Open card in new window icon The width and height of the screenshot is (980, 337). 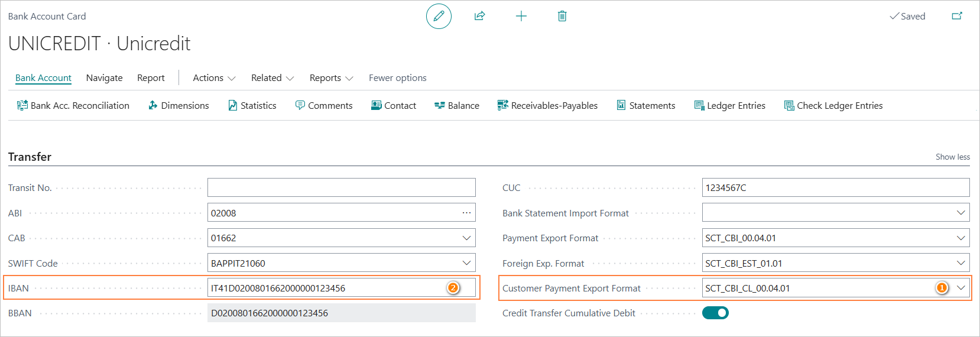click(957, 16)
